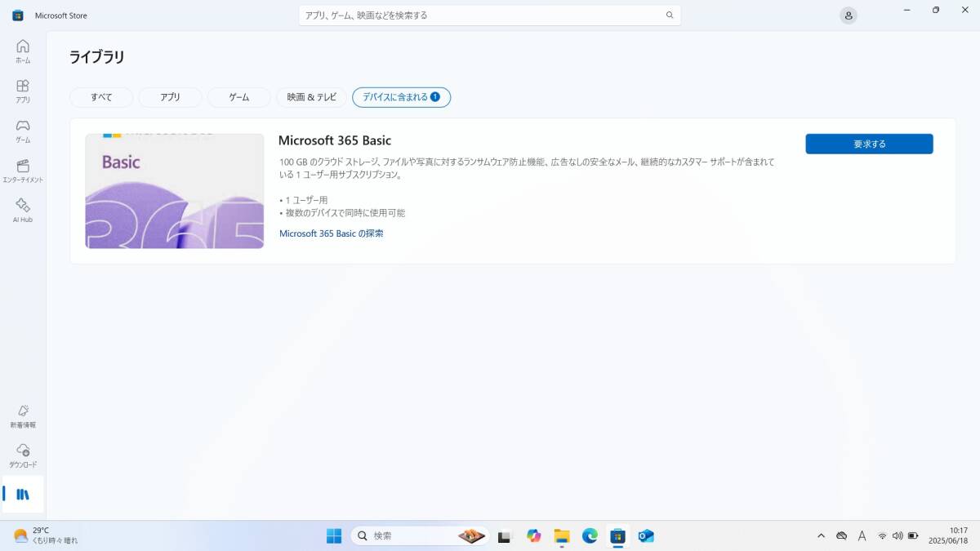The image size is (980, 551).
Task: Open Copilot from the taskbar
Action: point(534,536)
